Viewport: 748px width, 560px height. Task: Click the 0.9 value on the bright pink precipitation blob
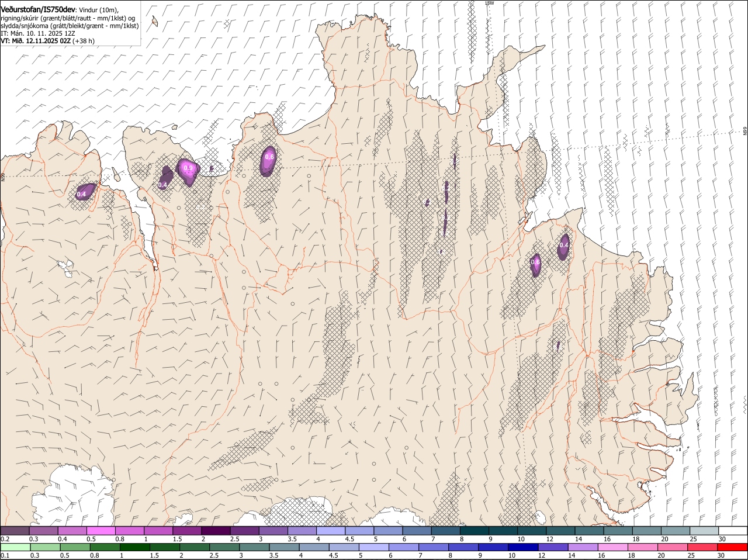[x=188, y=168]
